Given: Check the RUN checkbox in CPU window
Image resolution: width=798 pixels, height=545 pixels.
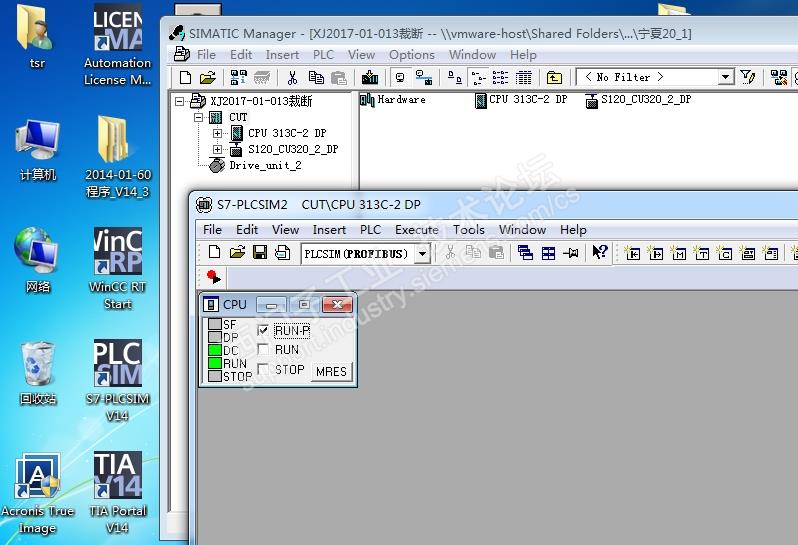Looking at the screenshot, I should point(263,350).
